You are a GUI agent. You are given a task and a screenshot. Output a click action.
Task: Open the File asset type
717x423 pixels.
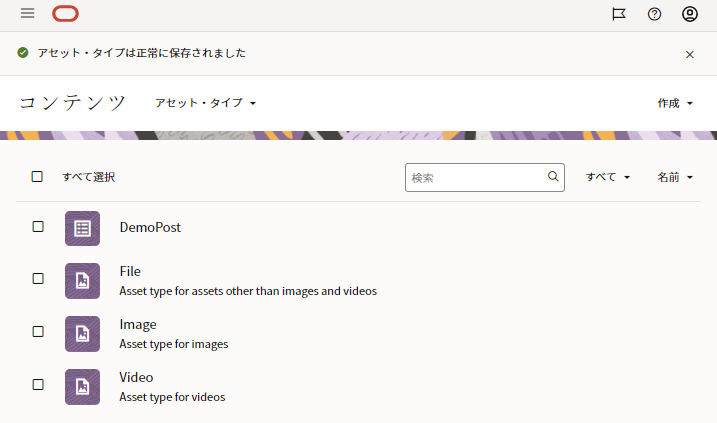pyautogui.click(x=130, y=271)
